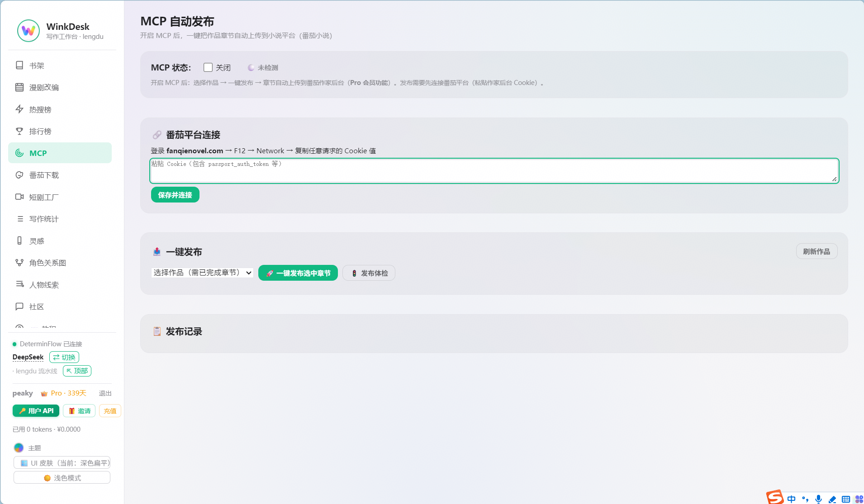Click the microphone voice input icon
The image size is (864, 504).
pyautogui.click(x=818, y=499)
